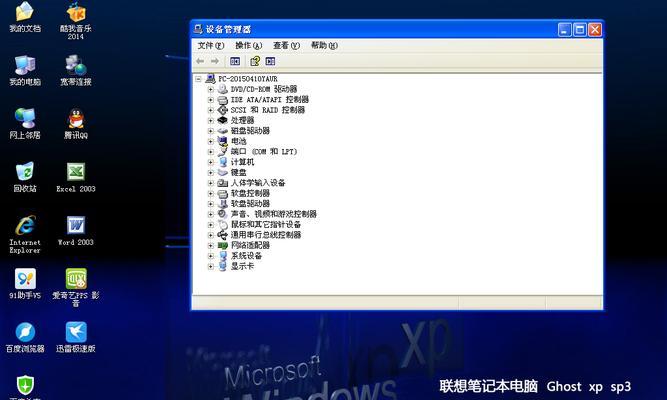667x400 pixels.
Task: Expand the 网络适配器 node
Action: click(211, 246)
